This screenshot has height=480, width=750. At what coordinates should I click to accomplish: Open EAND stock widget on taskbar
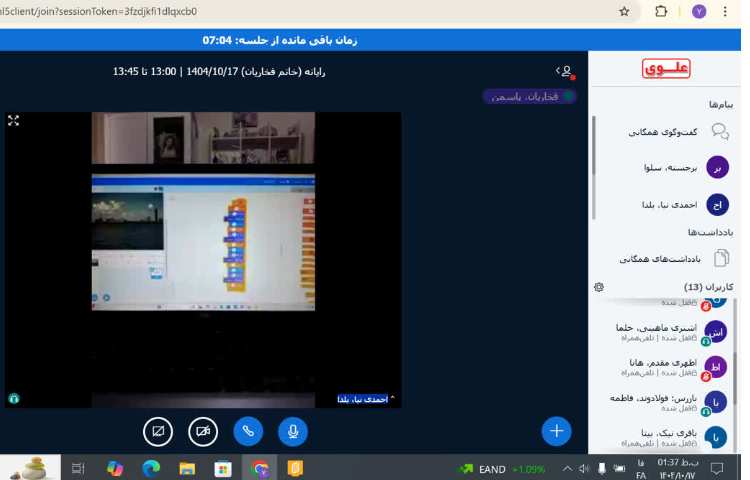(501, 469)
